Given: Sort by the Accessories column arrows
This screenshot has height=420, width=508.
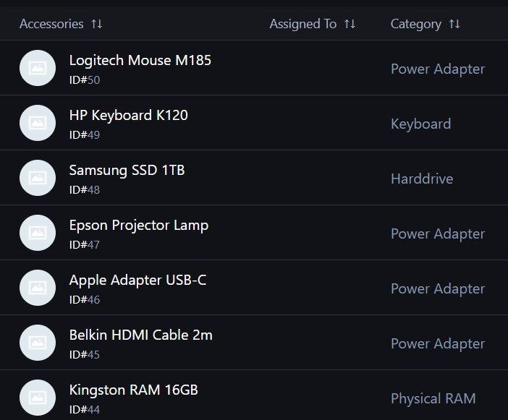Looking at the screenshot, I should pyautogui.click(x=97, y=24).
